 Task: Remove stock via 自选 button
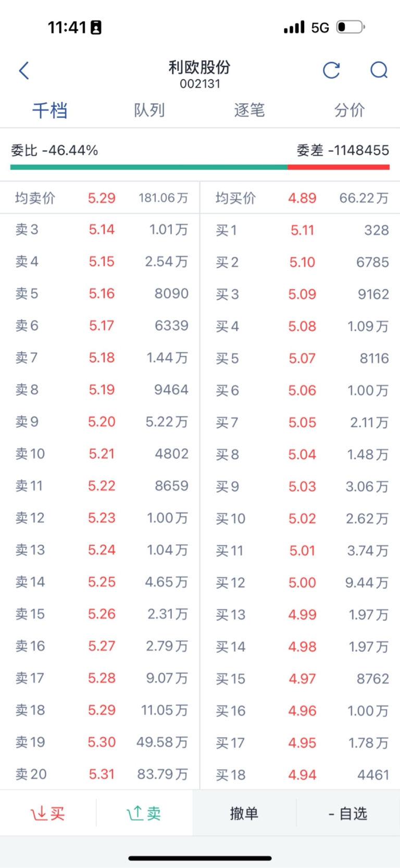[x=348, y=813]
